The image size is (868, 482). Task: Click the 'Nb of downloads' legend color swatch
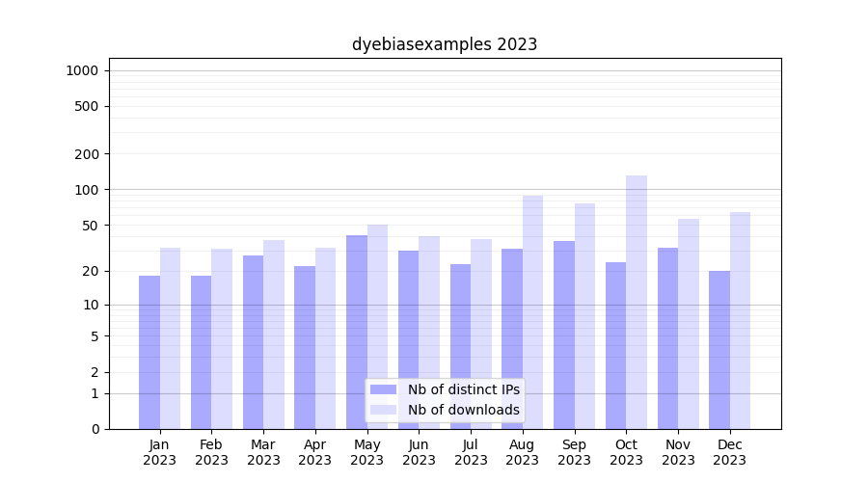pos(383,410)
